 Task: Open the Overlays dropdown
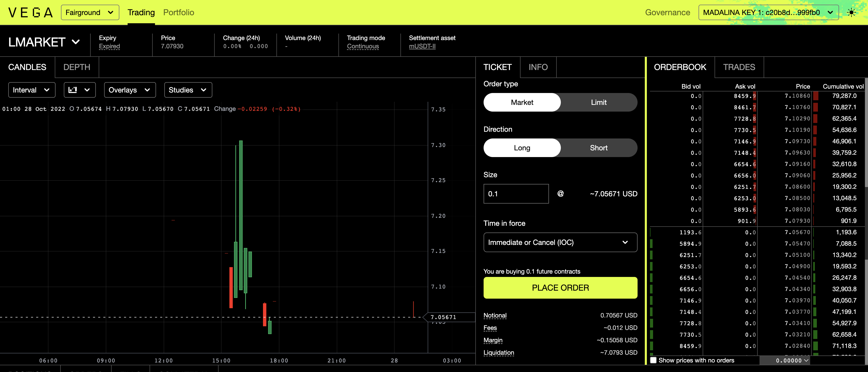(129, 90)
